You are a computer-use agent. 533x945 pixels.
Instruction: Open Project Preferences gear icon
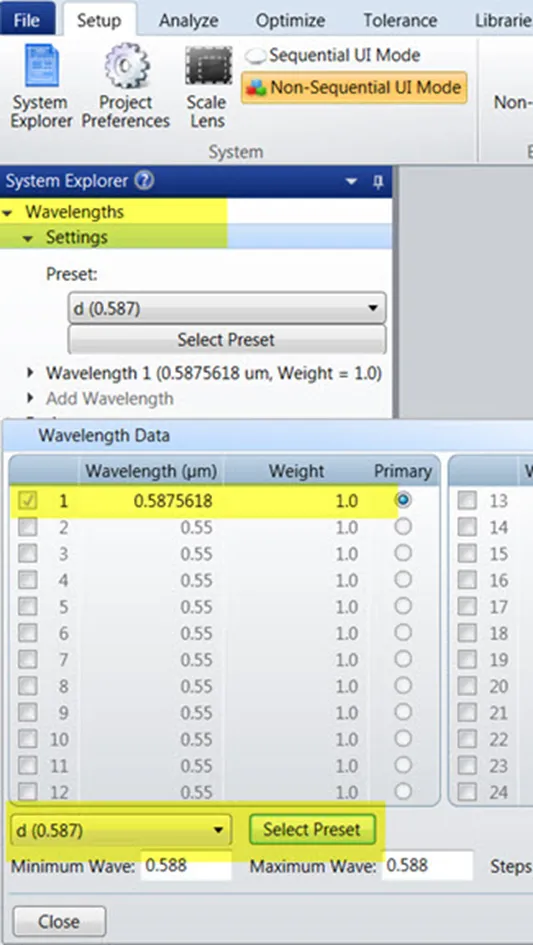125,87
